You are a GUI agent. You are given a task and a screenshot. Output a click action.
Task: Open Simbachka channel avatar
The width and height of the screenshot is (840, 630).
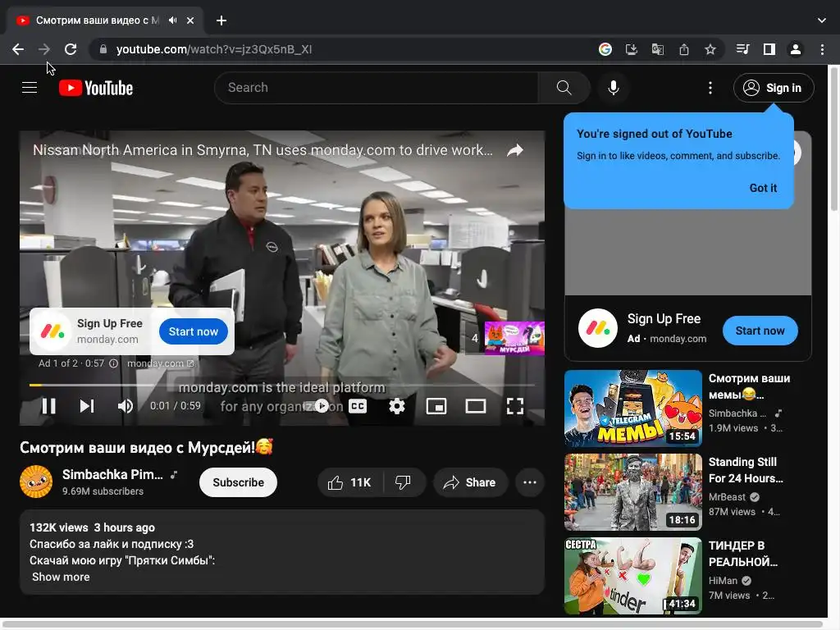click(x=36, y=482)
